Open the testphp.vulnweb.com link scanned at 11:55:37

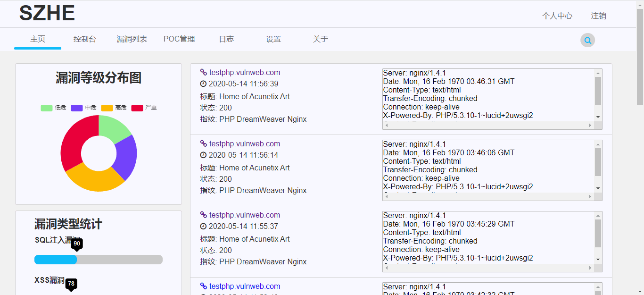click(x=245, y=215)
